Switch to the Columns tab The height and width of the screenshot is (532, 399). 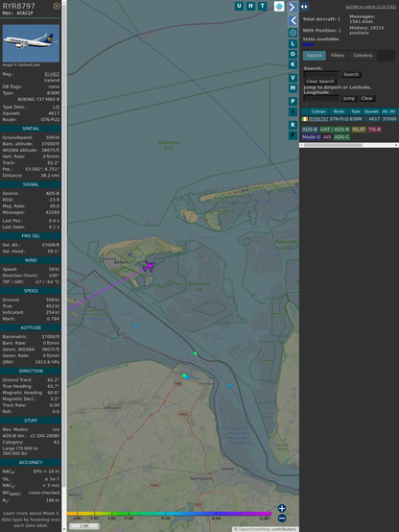coord(364,56)
